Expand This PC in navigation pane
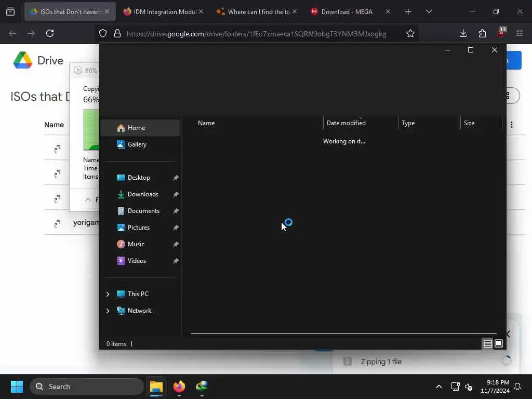Viewport: 532px width, 399px height. [x=108, y=294]
